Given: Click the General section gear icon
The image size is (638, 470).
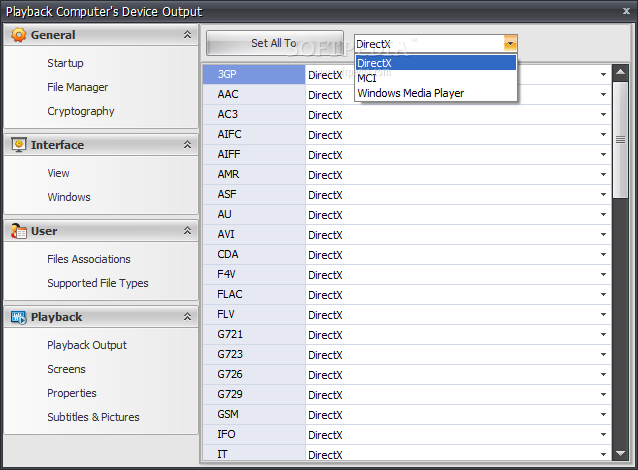Looking at the screenshot, I should (18, 35).
